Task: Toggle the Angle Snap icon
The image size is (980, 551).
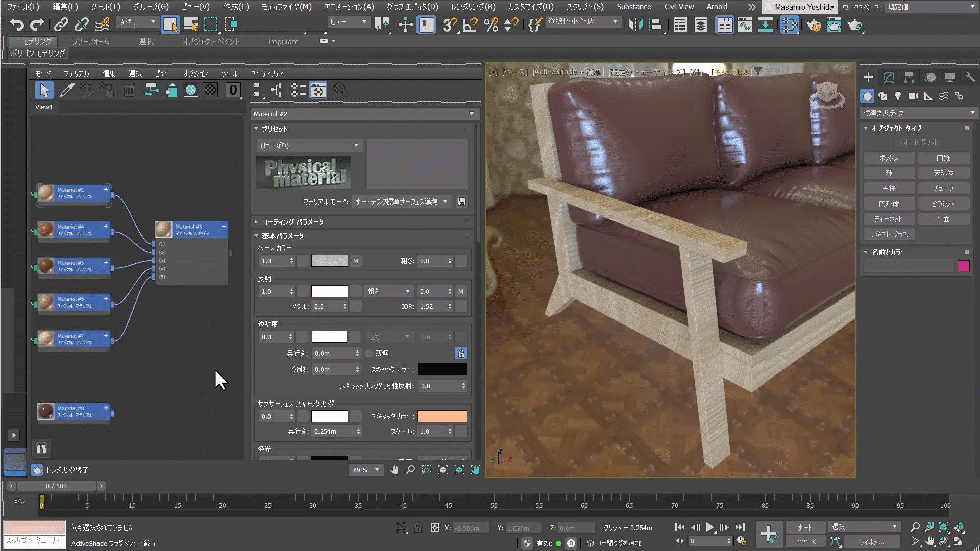Action: (x=470, y=24)
